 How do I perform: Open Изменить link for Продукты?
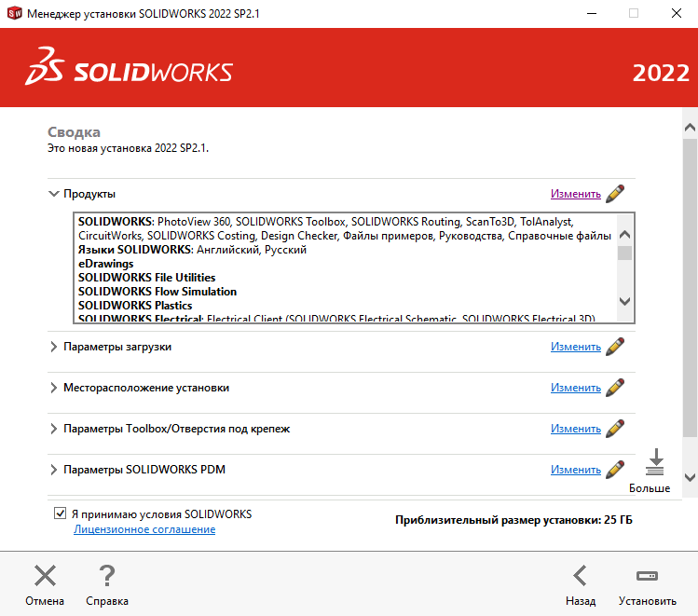coord(576,194)
